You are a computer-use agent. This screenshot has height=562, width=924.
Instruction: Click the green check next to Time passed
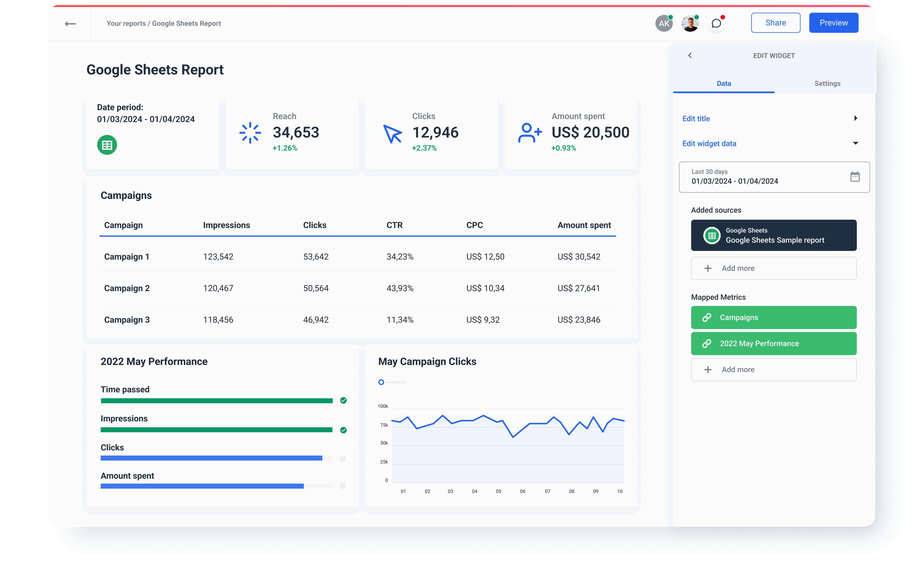[x=343, y=400]
